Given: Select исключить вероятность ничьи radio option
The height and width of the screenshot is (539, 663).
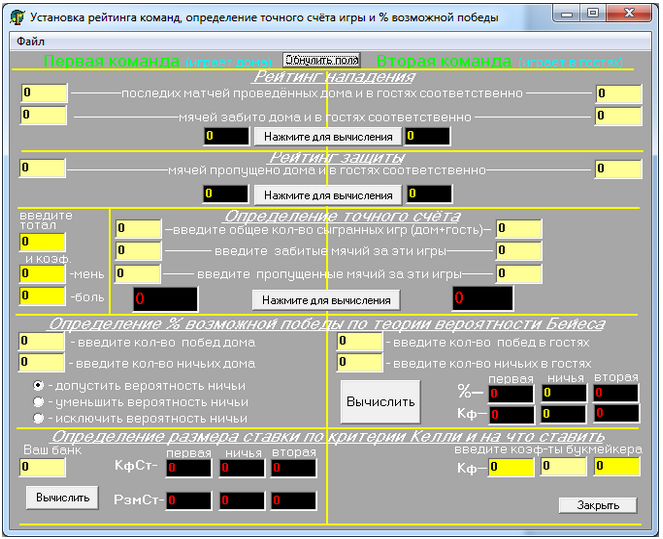Looking at the screenshot, I should click(39, 418).
